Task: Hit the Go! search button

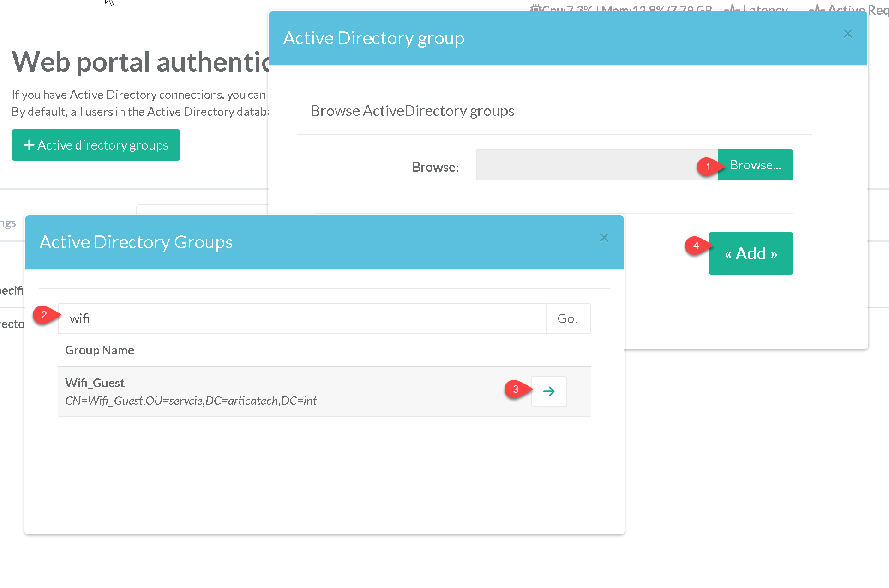Action: click(x=568, y=318)
